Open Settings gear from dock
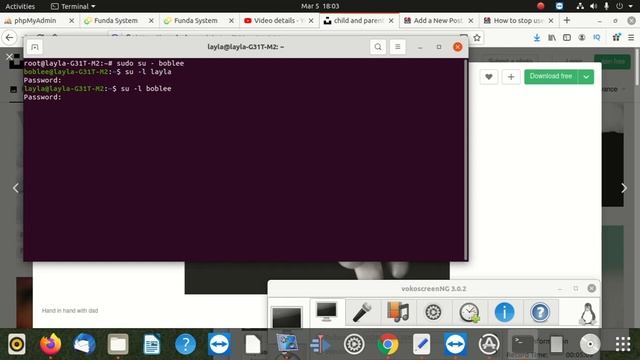The width and height of the screenshot is (640, 360). [354, 344]
